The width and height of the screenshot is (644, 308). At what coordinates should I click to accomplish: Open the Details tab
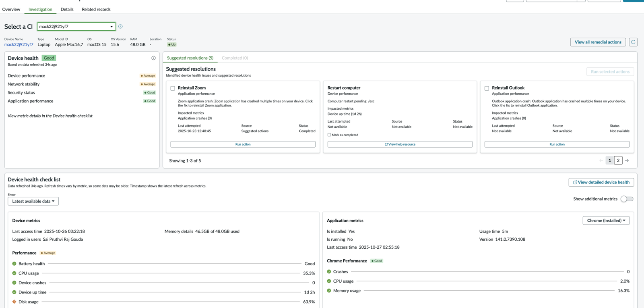[x=67, y=9]
